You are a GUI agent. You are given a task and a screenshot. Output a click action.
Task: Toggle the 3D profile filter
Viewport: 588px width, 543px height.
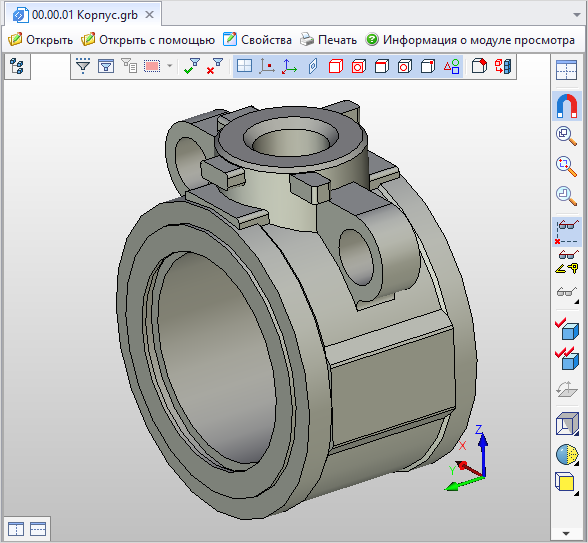point(313,66)
